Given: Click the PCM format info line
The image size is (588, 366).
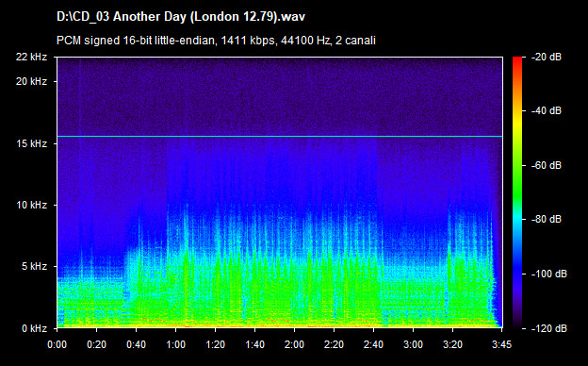Looking at the screenshot, I should point(216,41).
